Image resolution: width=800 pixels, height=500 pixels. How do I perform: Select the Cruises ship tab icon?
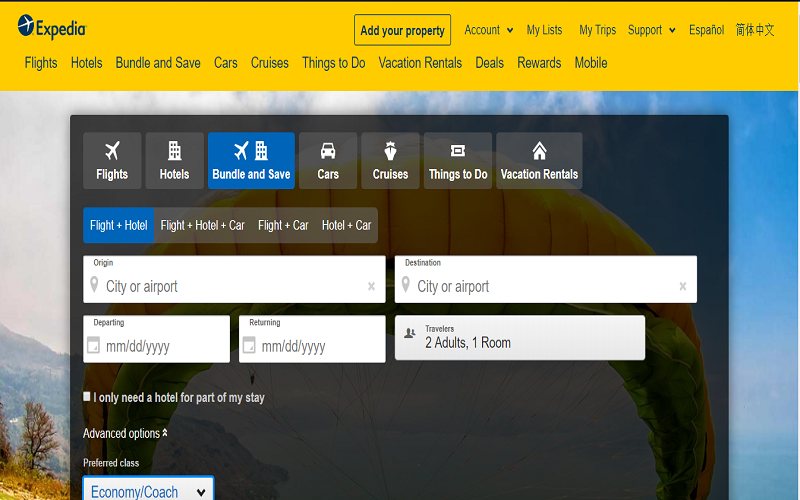pyautogui.click(x=390, y=151)
